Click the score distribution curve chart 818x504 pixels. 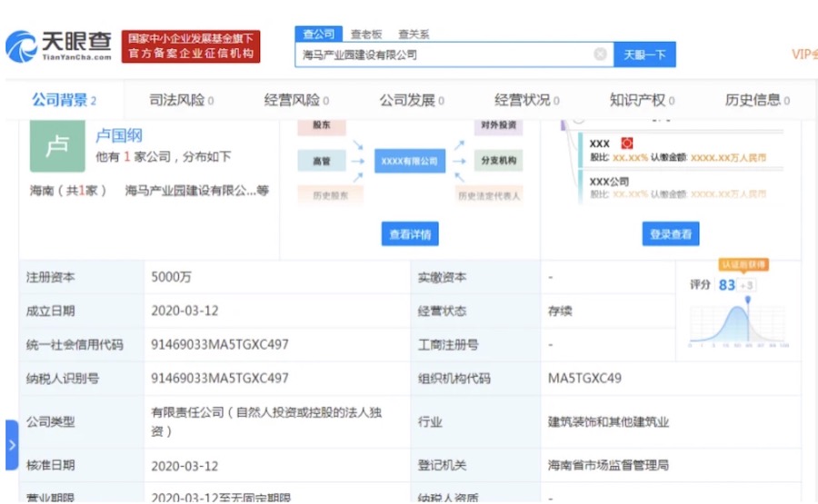738,322
